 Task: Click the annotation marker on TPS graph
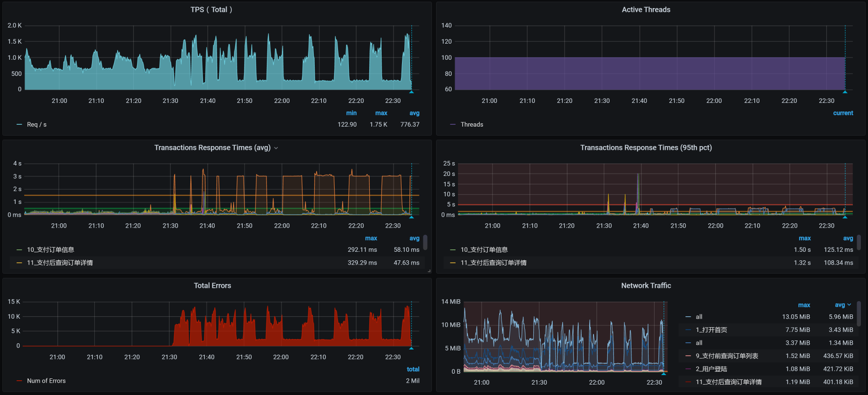(x=411, y=92)
